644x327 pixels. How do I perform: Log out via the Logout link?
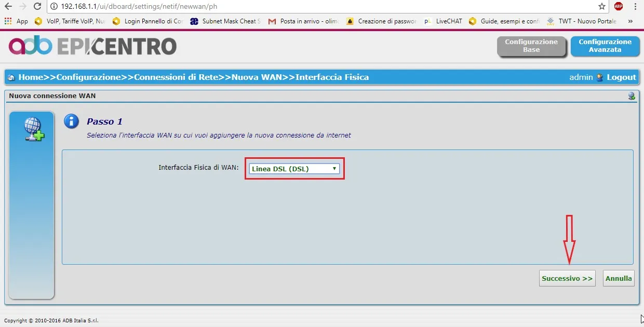(x=621, y=77)
